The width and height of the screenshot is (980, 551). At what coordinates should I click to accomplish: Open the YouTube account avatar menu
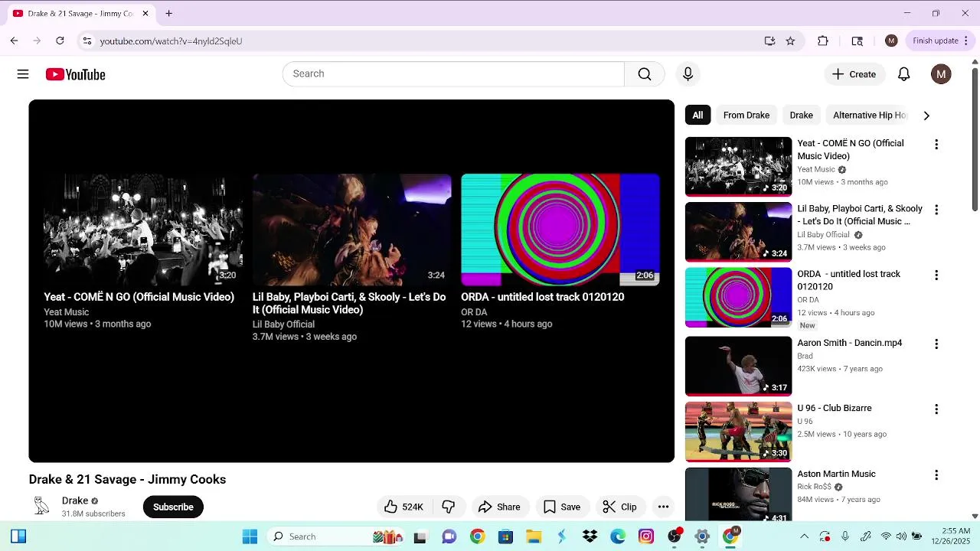click(x=941, y=74)
